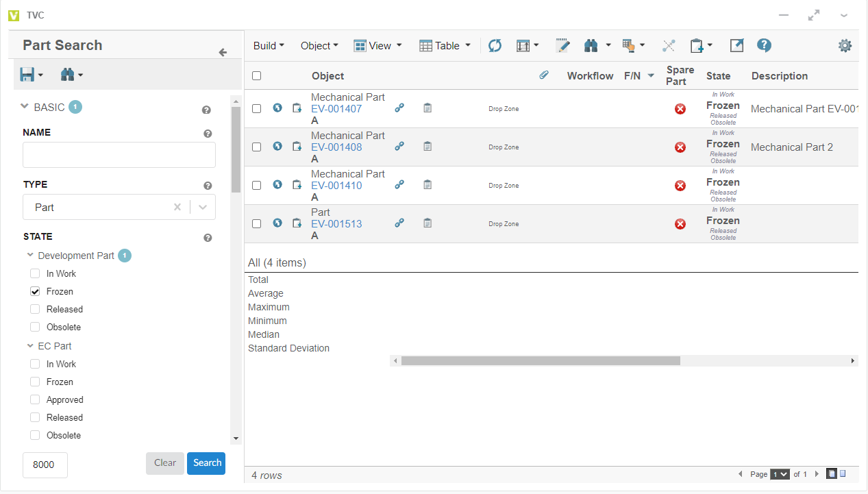Enable the Released checkbox under Development Part
Image resolution: width=868 pixels, height=494 pixels.
(x=36, y=309)
